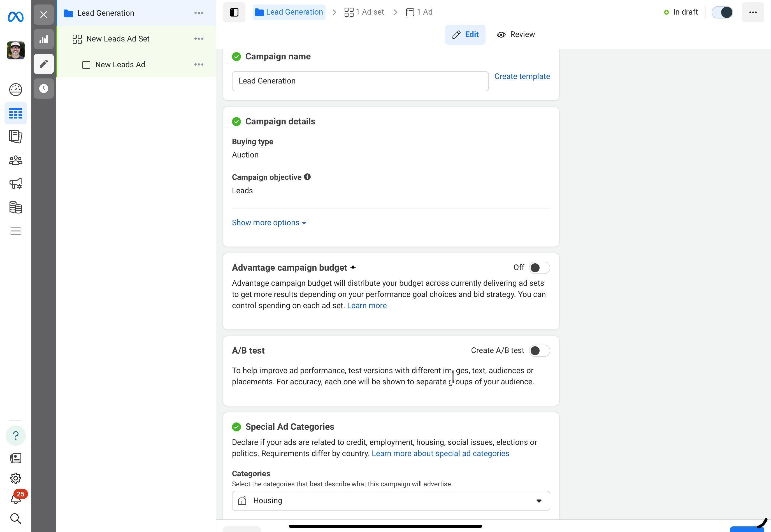The width and height of the screenshot is (771, 532).
Task: Toggle the side panel layout icon
Action: (x=234, y=12)
